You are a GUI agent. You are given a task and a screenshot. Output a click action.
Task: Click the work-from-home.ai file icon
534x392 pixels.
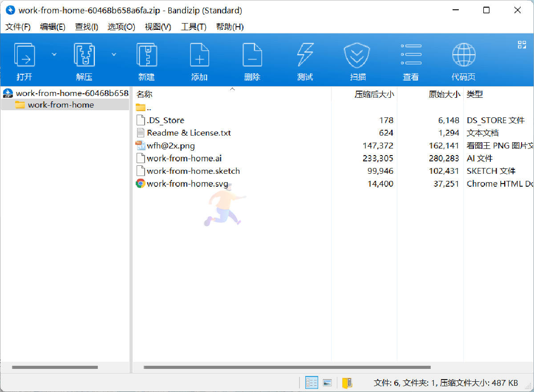point(141,158)
